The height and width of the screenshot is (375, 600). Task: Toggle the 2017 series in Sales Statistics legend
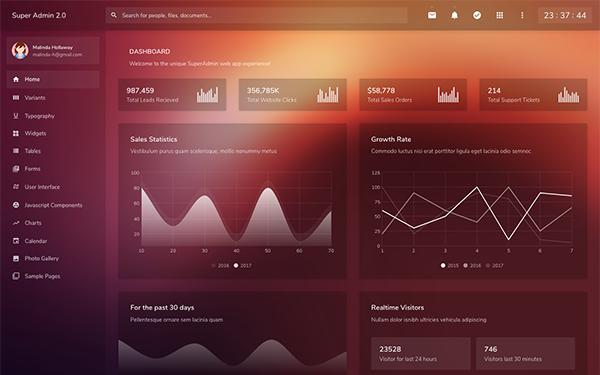point(243,265)
